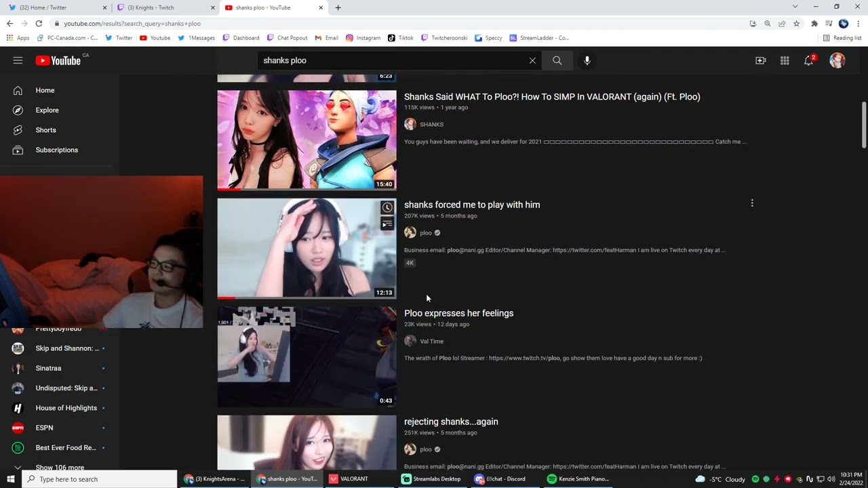Open the Twitcheroonski bookmark
868x488 pixels.
click(445, 38)
